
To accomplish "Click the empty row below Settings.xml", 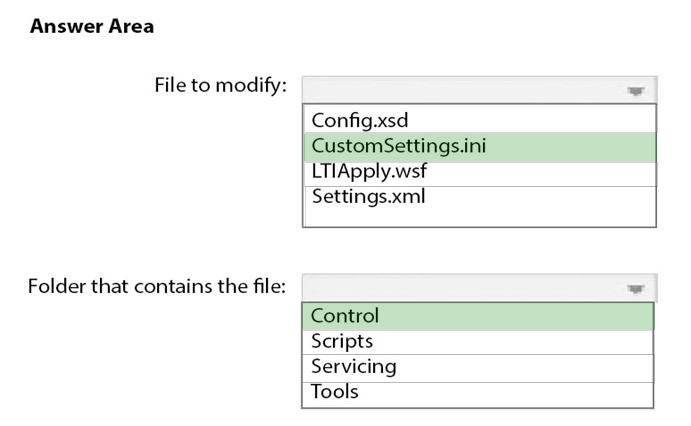I will pos(479,218).
